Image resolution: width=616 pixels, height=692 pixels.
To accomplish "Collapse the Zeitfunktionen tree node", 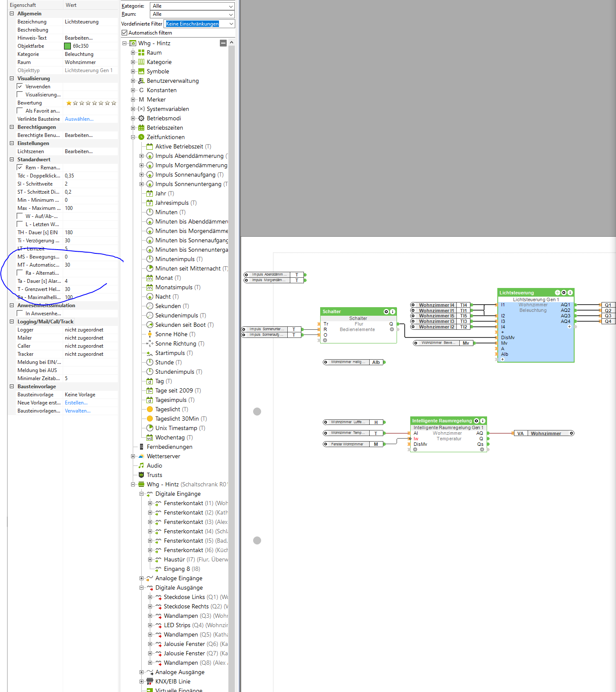I will [x=133, y=137].
